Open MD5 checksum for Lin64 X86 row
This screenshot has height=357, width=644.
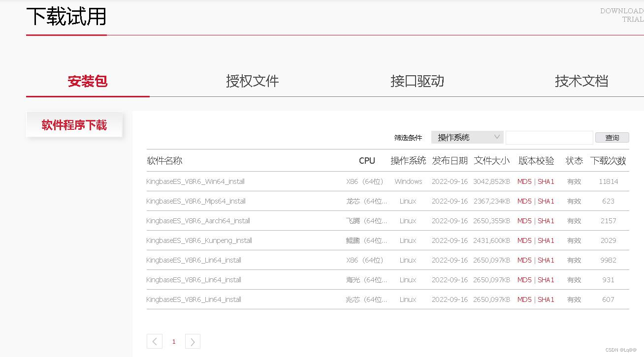pos(524,260)
